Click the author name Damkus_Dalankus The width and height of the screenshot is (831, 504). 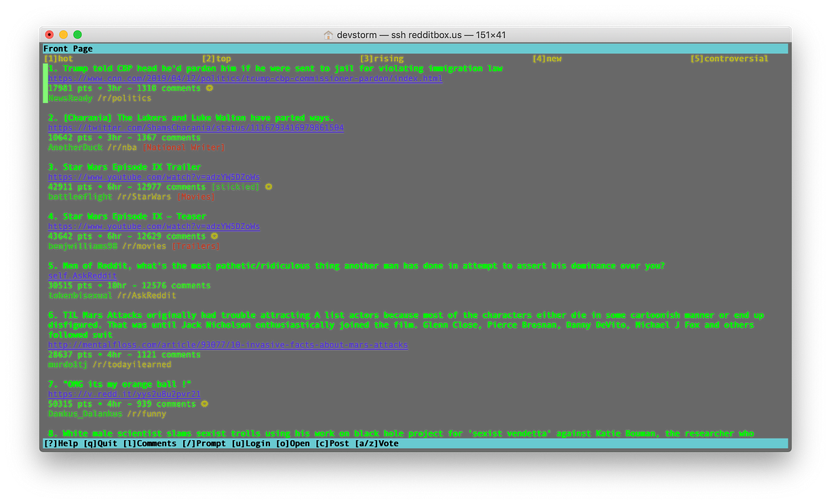85,414
